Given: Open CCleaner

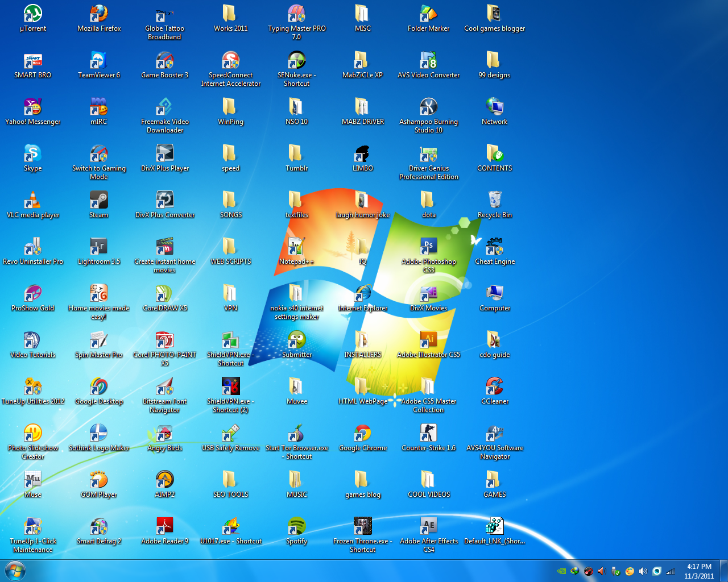Looking at the screenshot, I should click(x=494, y=386).
